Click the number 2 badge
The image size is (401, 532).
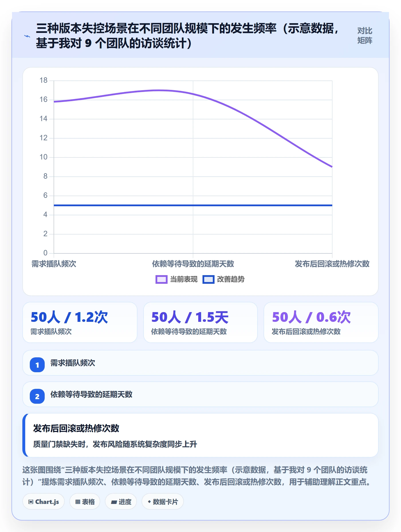point(37,396)
